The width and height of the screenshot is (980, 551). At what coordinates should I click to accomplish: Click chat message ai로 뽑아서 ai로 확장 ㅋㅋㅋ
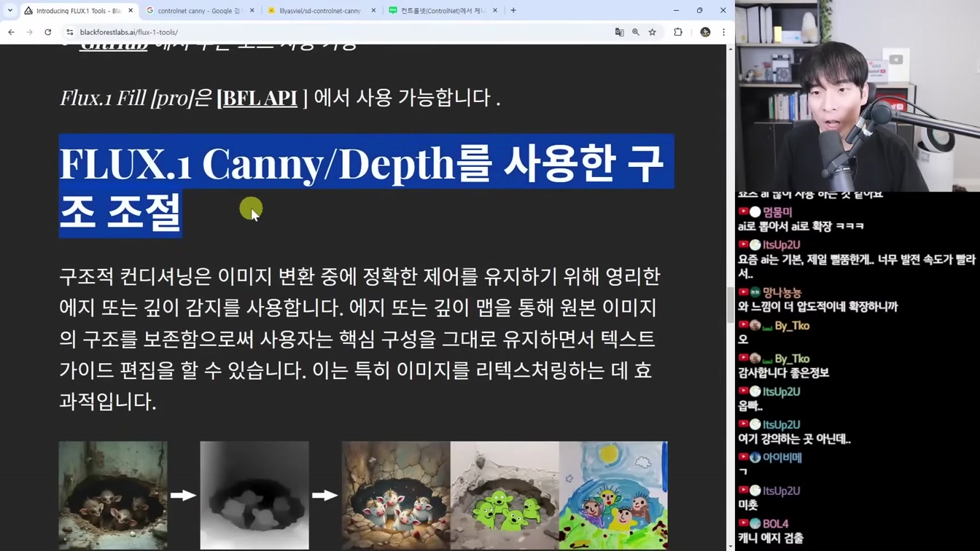point(801,227)
